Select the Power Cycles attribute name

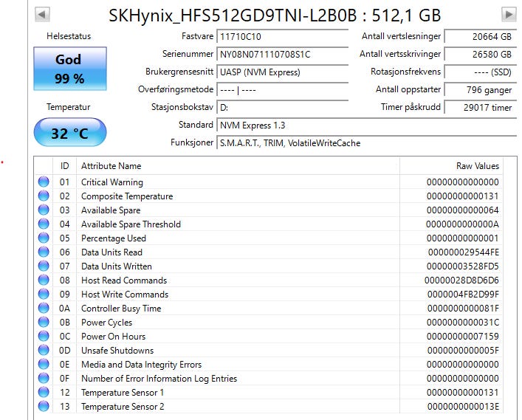coord(106,323)
